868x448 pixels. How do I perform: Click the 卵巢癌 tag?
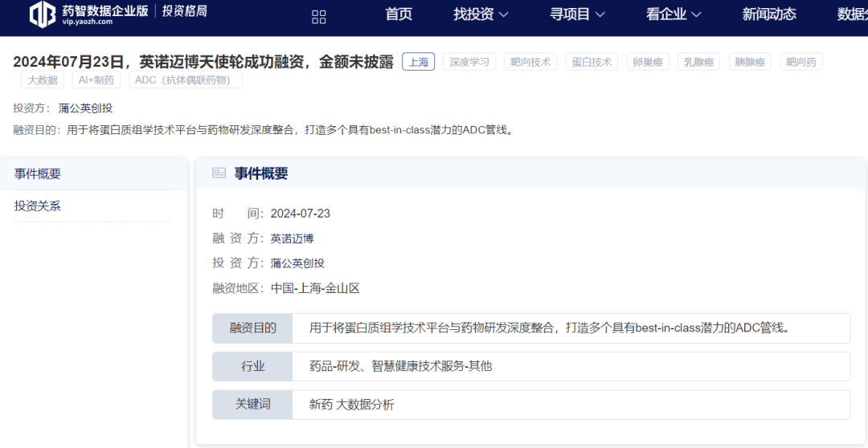pos(648,62)
